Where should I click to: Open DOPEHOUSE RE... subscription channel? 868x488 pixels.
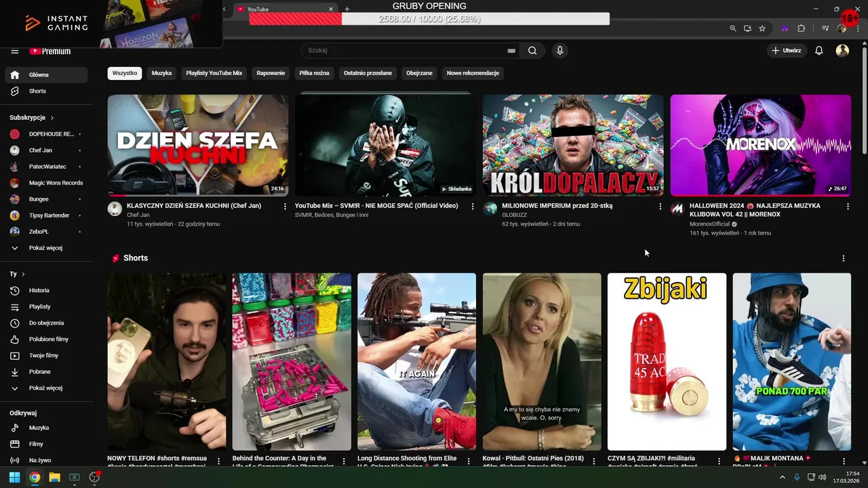point(46,134)
